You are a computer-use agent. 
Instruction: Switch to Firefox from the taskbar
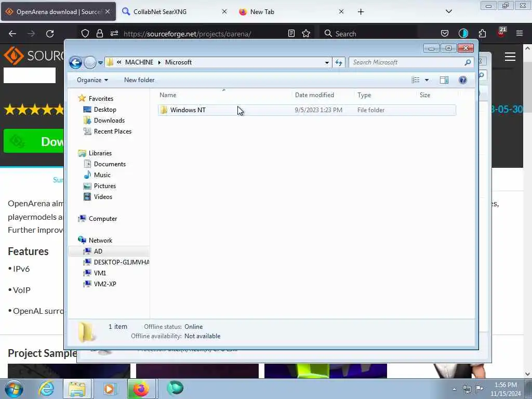point(141,389)
